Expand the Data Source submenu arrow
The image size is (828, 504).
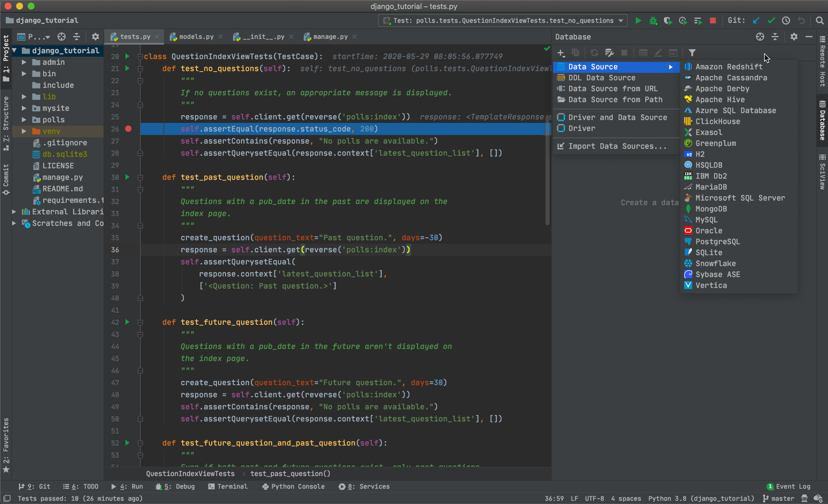671,66
